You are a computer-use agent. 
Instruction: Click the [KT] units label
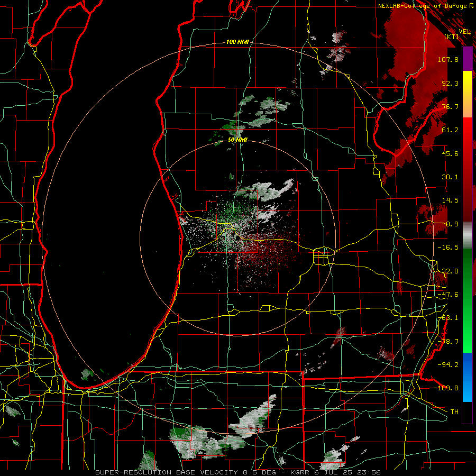coord(452,36)
